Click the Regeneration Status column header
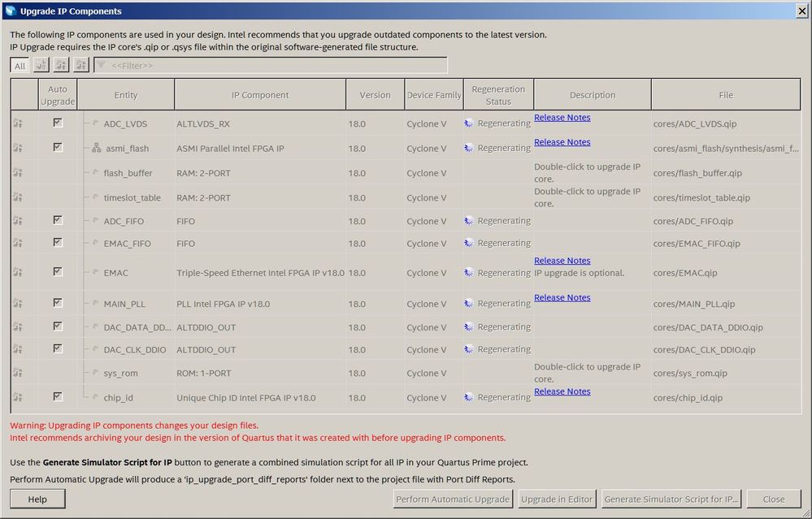Screen dimensions: 812x519 coord(498,95)
